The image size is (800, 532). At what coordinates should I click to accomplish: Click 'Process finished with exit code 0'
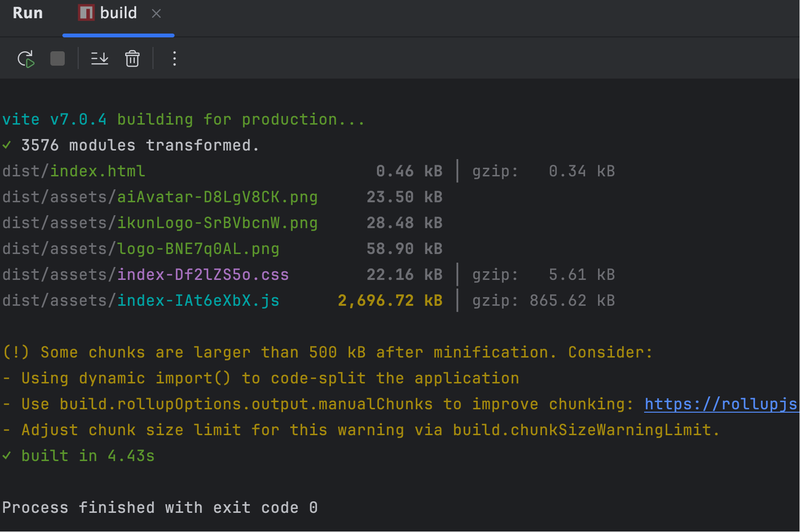click(160, 508)
